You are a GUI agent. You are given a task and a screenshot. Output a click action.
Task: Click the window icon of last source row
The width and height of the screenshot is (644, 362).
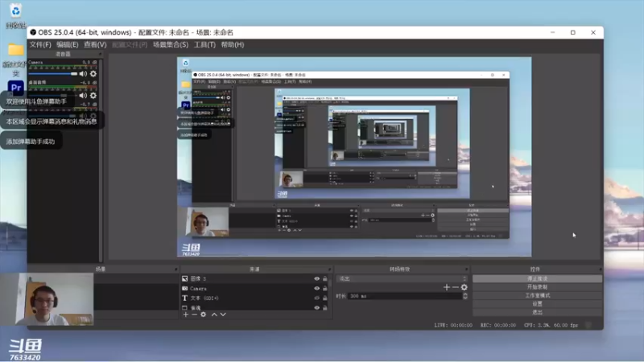tap(185, 307)
